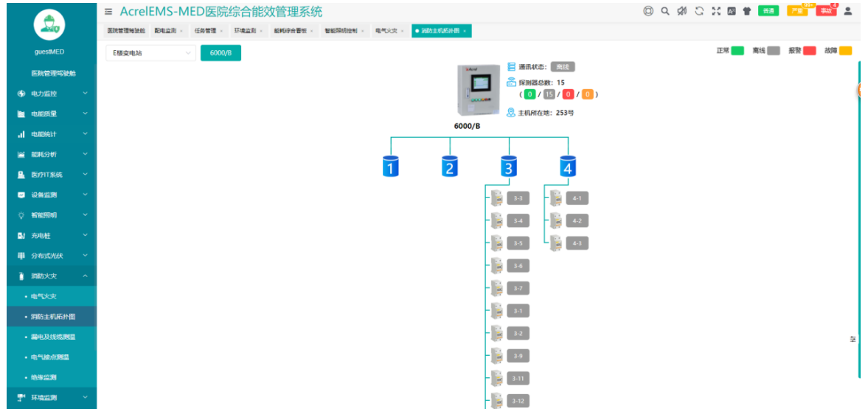Click the language translation icon
Viewport: 868px width, 417px height.
click(732, 11)
